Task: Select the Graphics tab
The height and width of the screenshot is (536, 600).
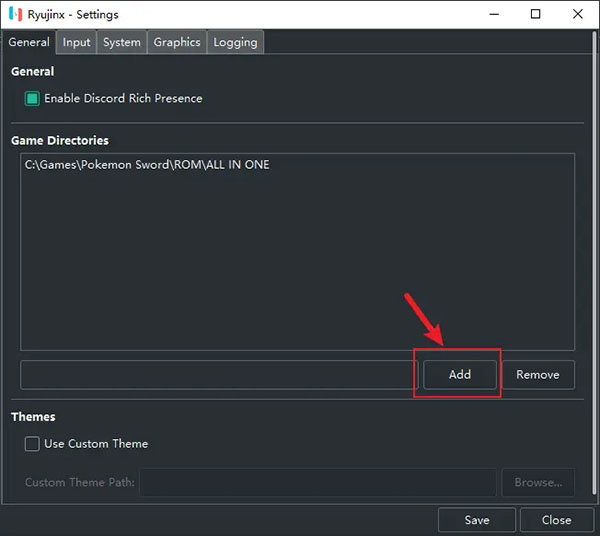Action: coord(177,42)
